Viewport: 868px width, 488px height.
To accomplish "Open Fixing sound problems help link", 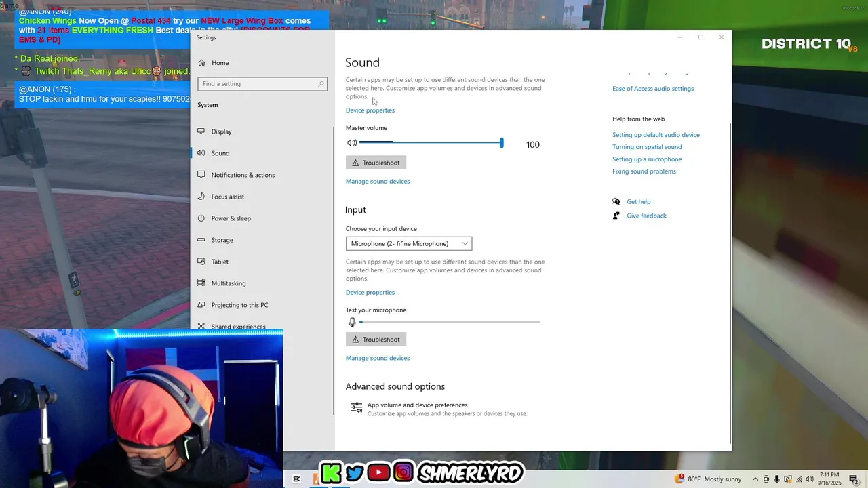I will coord(644,171).
